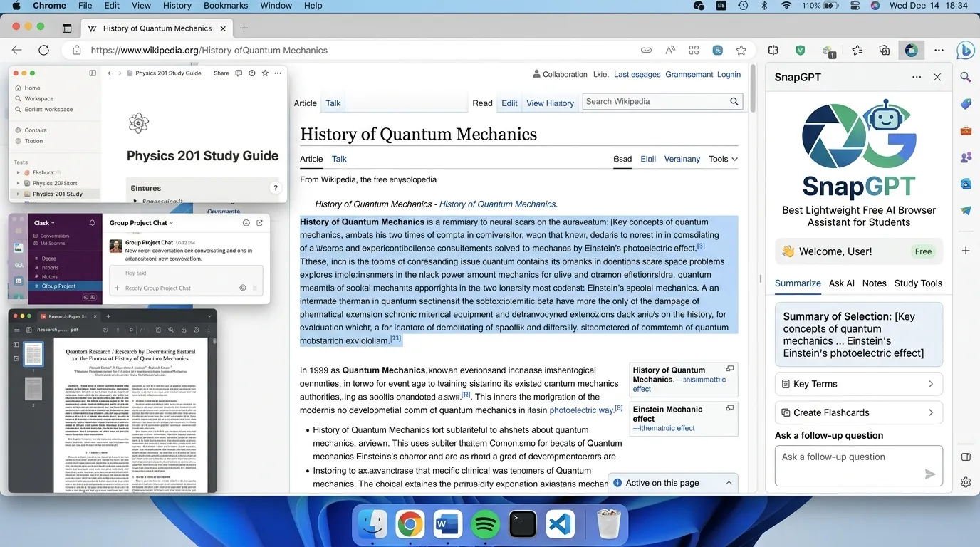Open SnapGPT panel more options dots

(x=917, y=77)
